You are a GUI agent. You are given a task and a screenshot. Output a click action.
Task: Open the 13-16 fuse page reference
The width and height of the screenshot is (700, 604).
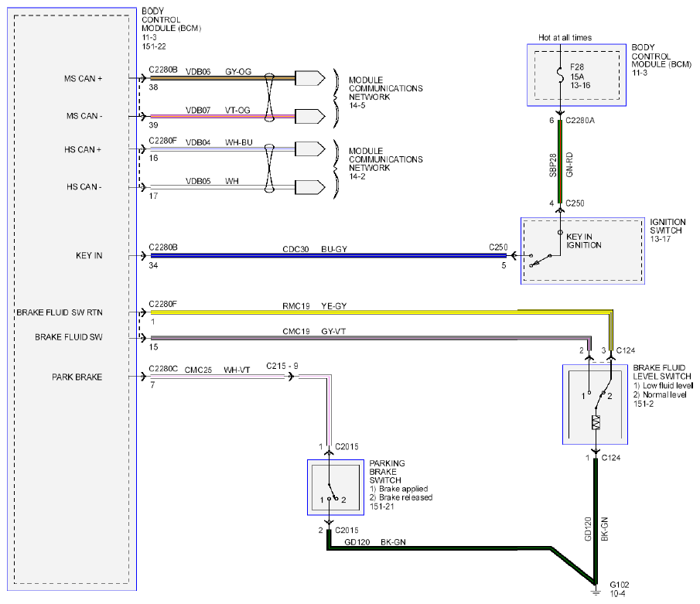(581, 85)
